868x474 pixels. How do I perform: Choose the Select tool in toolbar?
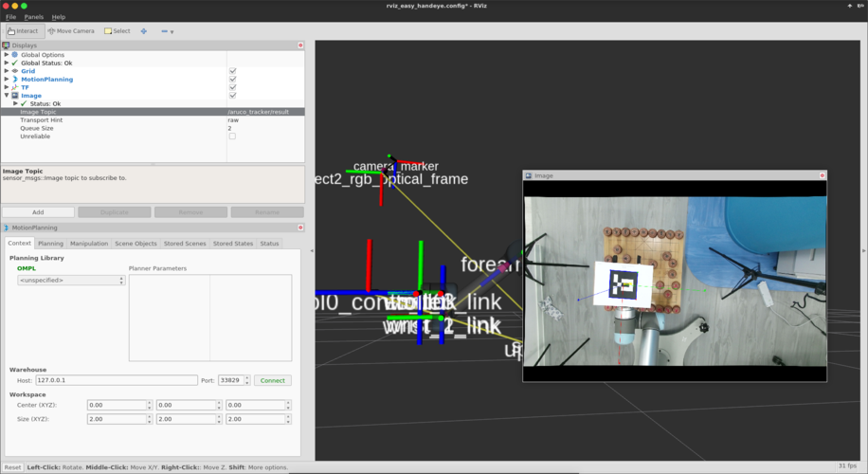tap(118, 31)
